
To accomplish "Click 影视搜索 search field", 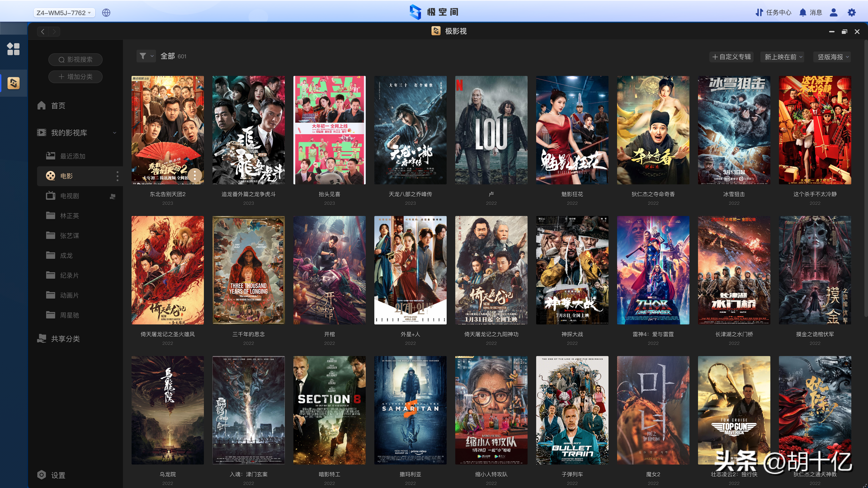I will pos(75,60).
